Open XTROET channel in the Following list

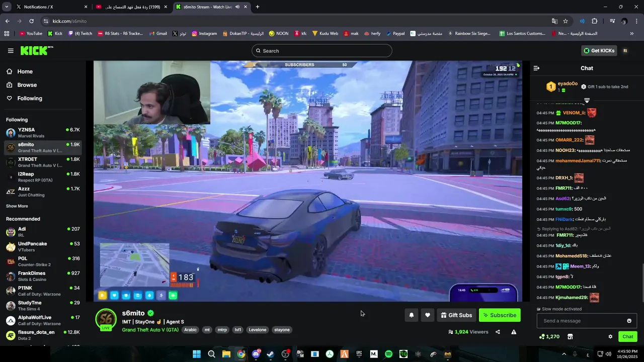(x=42, y=162)
